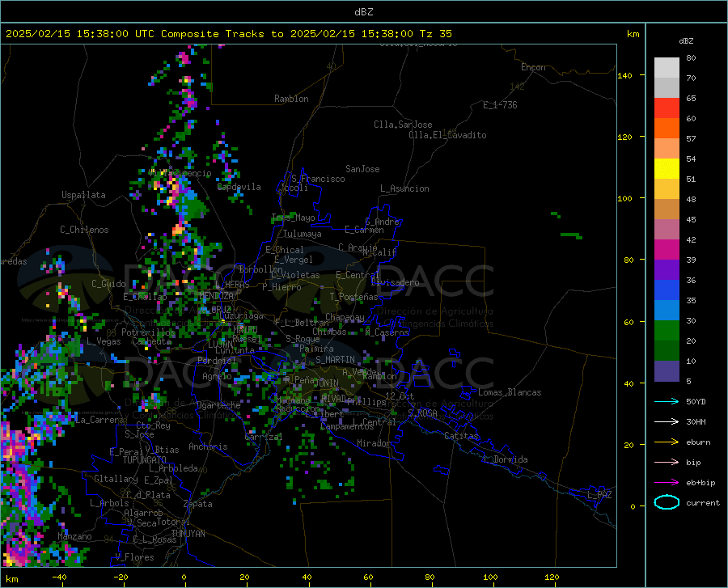Pick the dark orange 57-60 dBZ swatch
This screenshot has width=728, height=588.
click(x=667, y=129)
